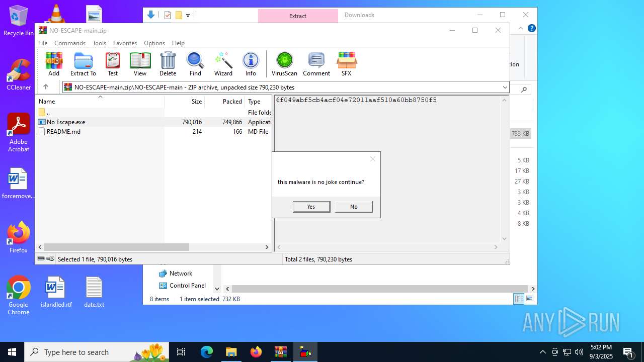Click the View file icon

(140, 64)
